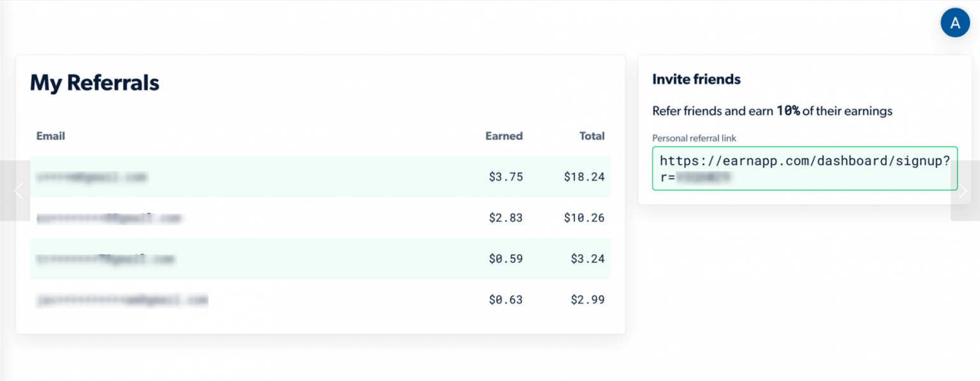This screenshot has height=381, width=980.
Task: Sort by the Earned column header
Action: [503, 136]
